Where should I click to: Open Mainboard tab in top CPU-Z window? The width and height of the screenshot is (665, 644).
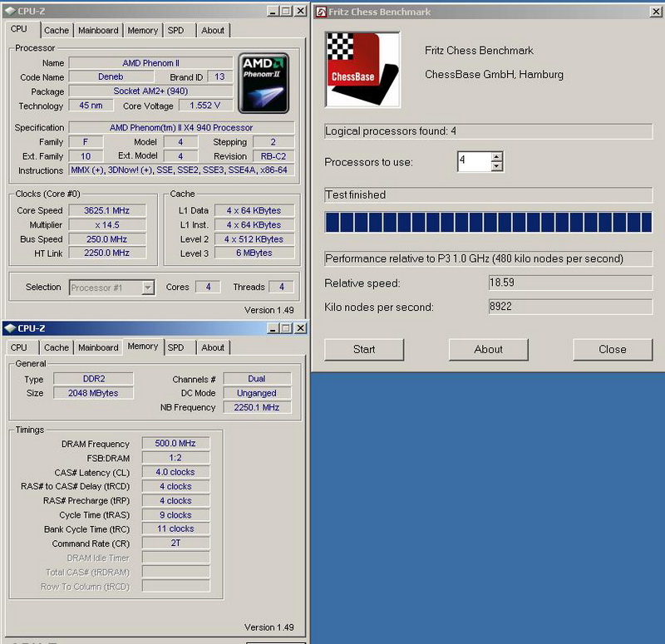(x=98, y=30)
